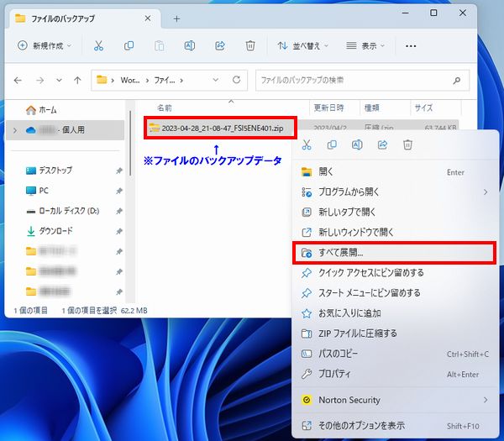This screenshot has height=441, width=504.
Task: Click the trash Delete icon in the context menu
Action: pyautogui.click(x=407, y=145)
